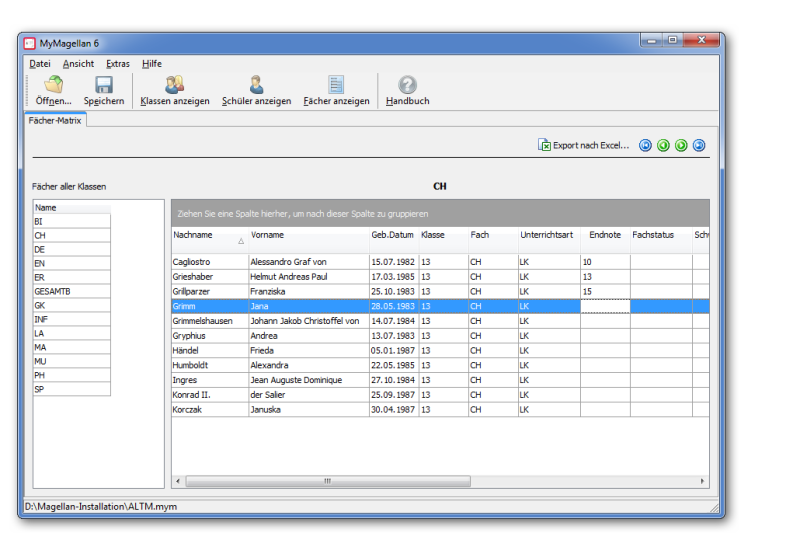Select subject CH in list
Screen dimensions: 800x547
pos(71,235)
